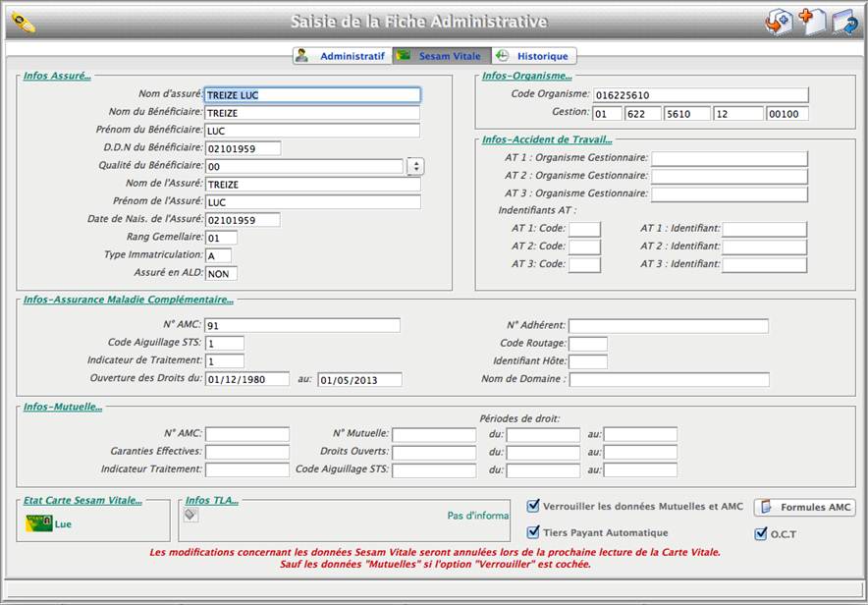The width and height of the screenshot is (868, 605).
Task: Click the Code Organisme field 016225610
Action: pyautogui.click(x=701, y=95)
